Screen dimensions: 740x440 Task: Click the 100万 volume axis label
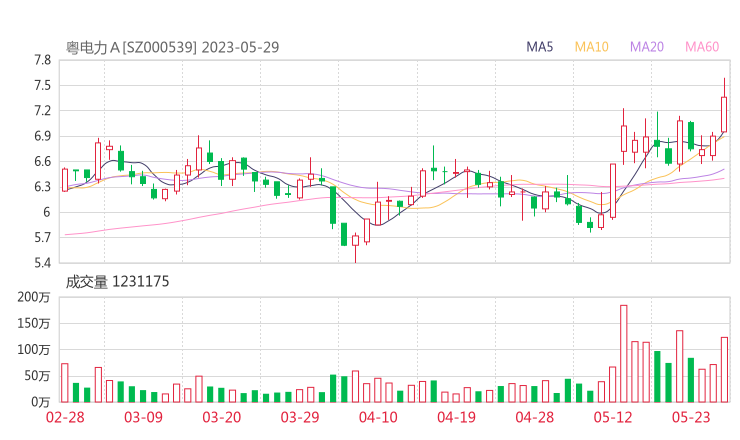point(34,350)
